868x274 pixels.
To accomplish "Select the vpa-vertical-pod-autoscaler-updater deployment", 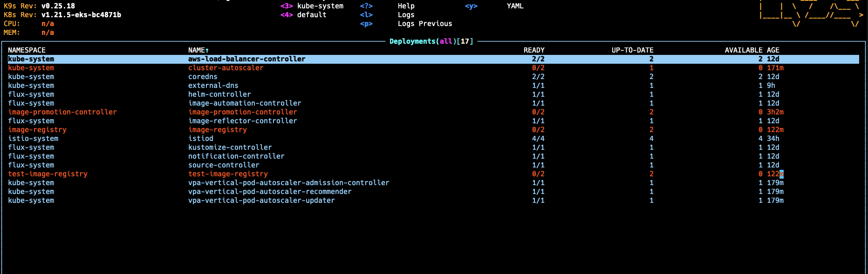I will coord(261,200).
